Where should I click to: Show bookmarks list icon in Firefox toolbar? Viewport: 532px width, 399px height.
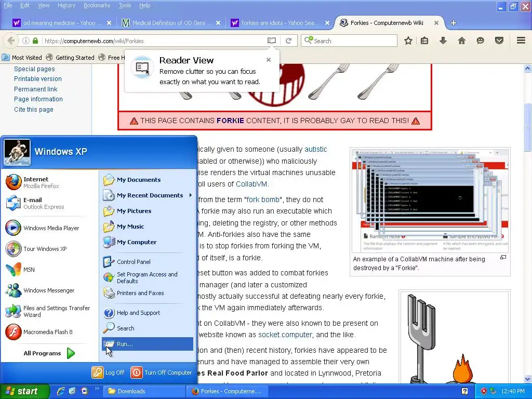[424, 41]
